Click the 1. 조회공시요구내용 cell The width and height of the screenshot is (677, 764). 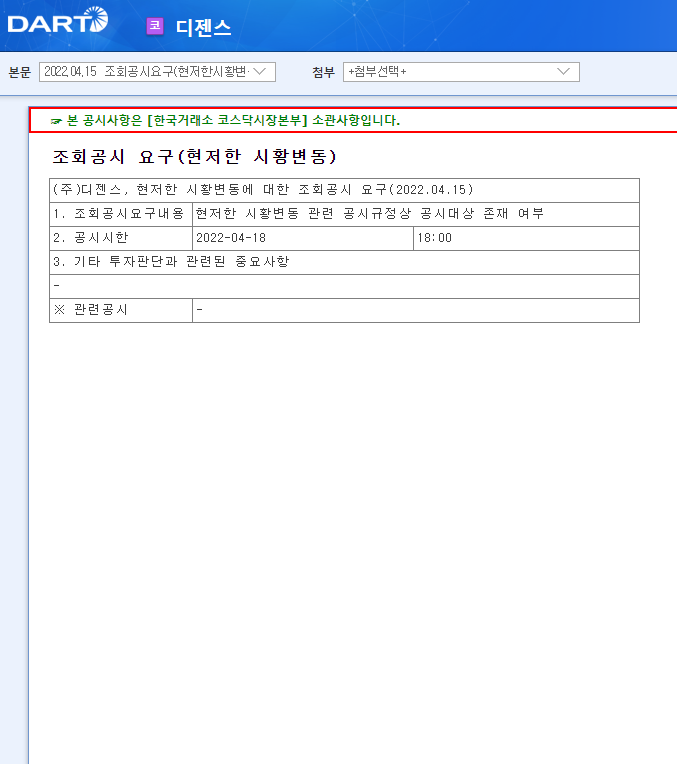(121, 214)
